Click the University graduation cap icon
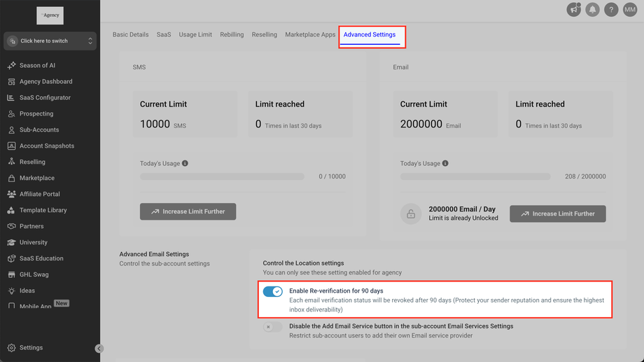This screenshot has height=362, width=644. coord(11,242)
